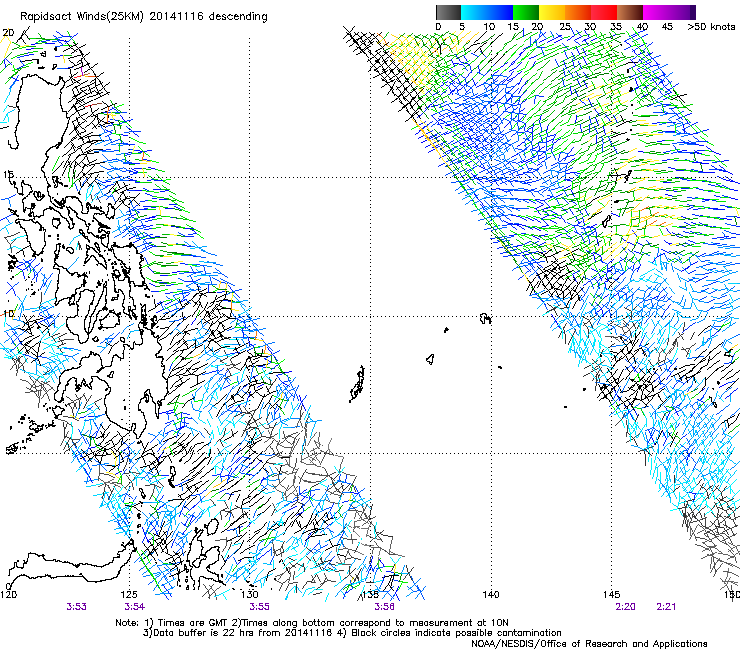740x650 pixels.
Task: Click the '>50 knots' legend label
Action: (x=711, y=27)
